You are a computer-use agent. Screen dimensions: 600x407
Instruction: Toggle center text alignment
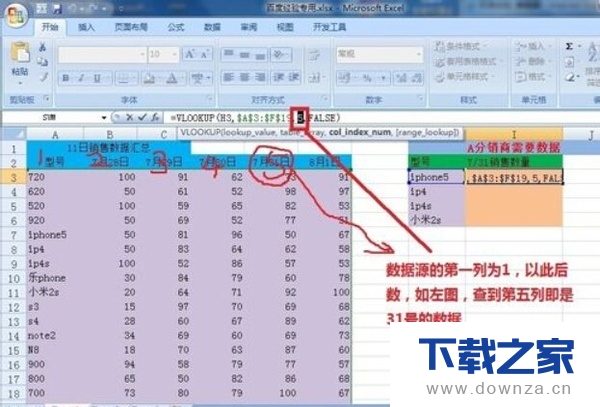point(244,78)
